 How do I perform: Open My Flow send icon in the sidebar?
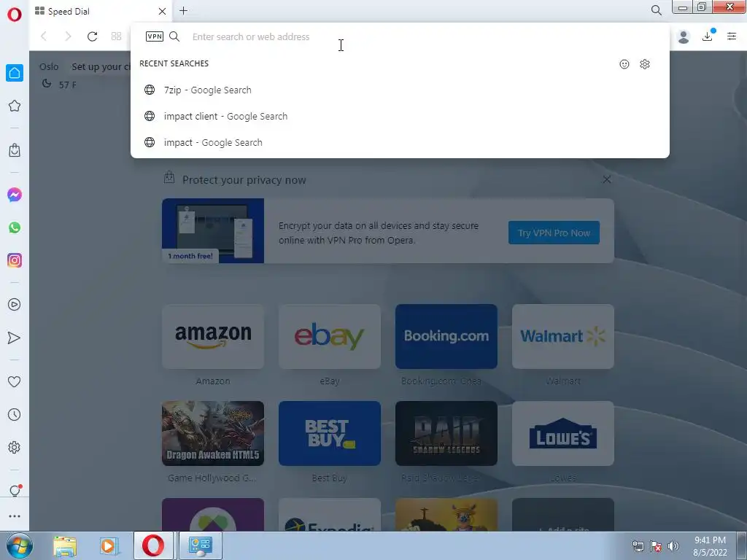pos(15,338)
